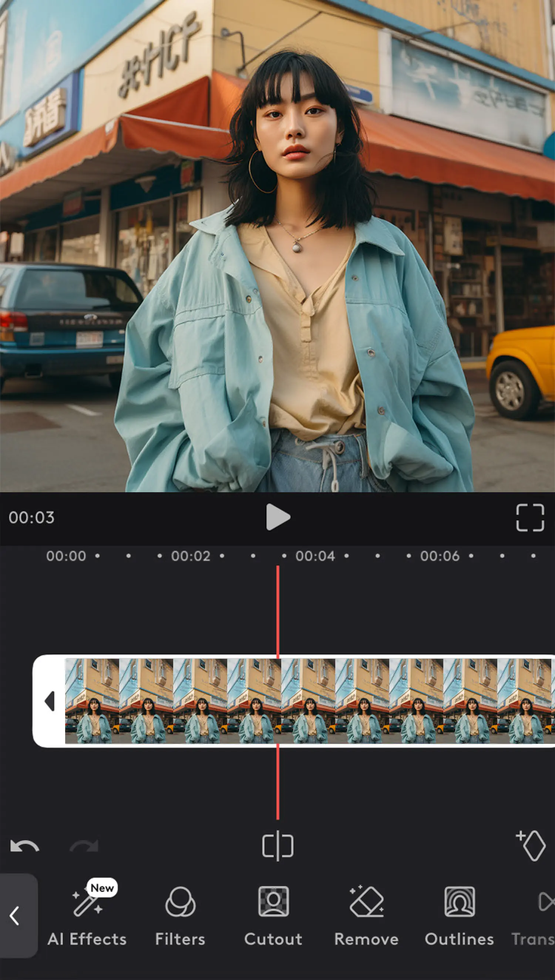The height and width of the screenshot is (980, 555).
Task: Click the red playhead line
Action: 277,610
